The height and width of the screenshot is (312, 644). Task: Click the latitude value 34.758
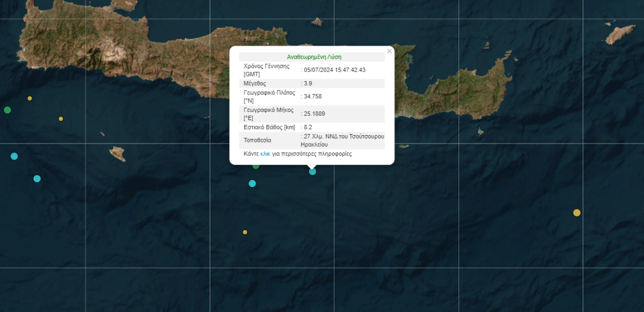(313, 96)
